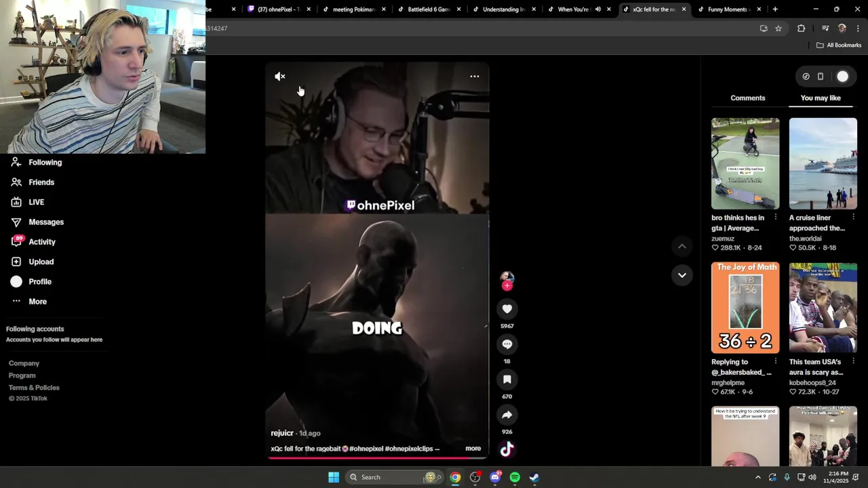Open options for team USA video
This screenshot has height=488, width=868.
[x=853, y=362]
